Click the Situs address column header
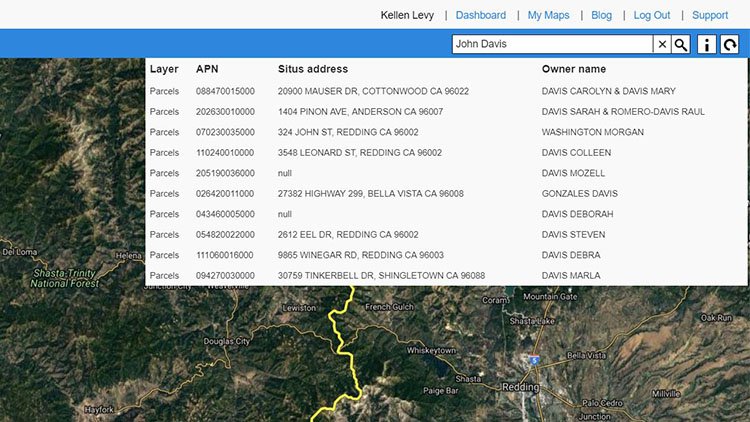 pyautogui.click(x=313, y=69)
